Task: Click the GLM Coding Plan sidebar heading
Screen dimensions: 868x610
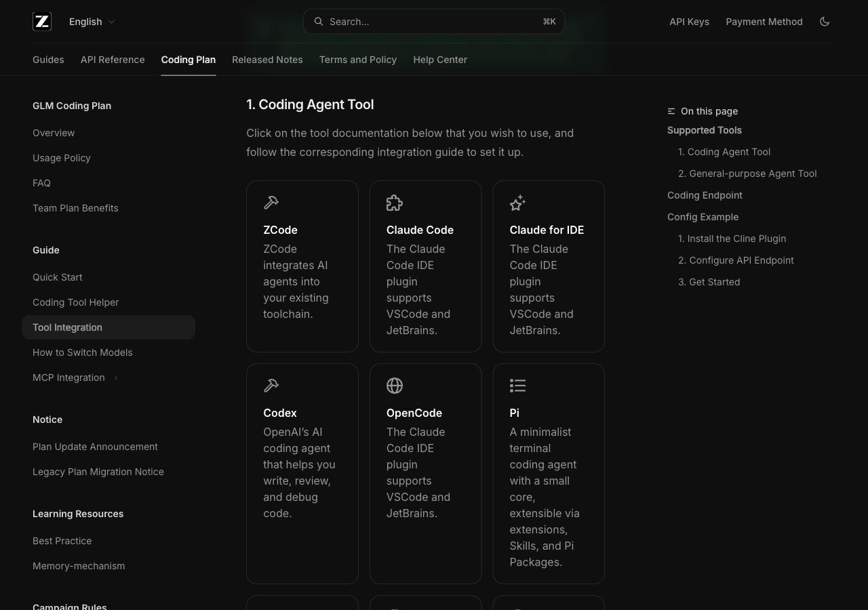Action: 72,106
